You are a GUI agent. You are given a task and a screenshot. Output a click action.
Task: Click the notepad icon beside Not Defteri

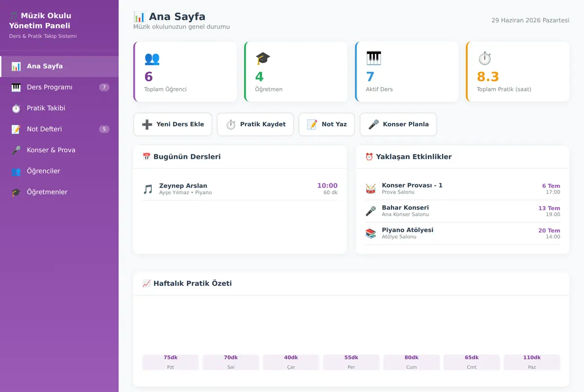click(16, 129)
